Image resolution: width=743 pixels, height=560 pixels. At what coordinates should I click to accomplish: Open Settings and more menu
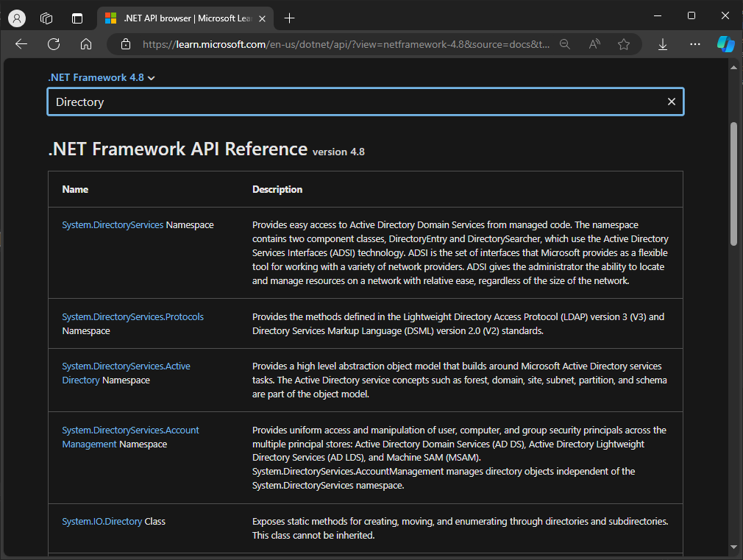point(694,44)
